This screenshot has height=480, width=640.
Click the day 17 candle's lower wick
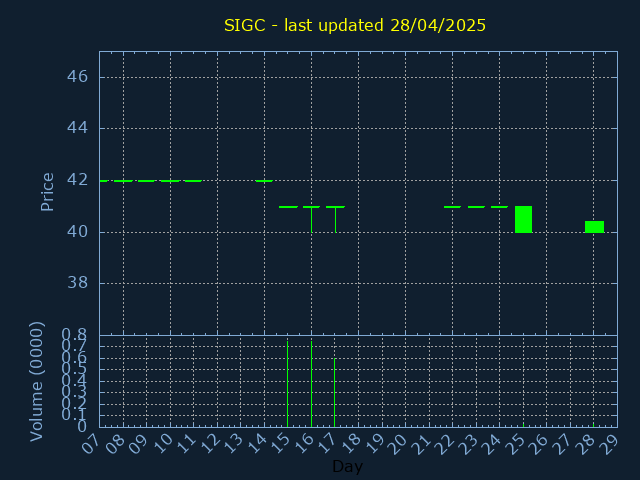click(336, 220)
